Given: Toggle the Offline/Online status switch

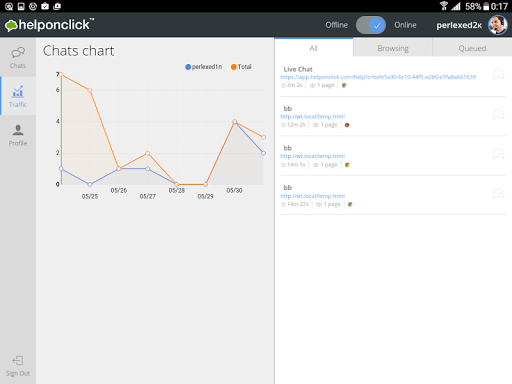Looking at the screenshot, I should [371, 25].
